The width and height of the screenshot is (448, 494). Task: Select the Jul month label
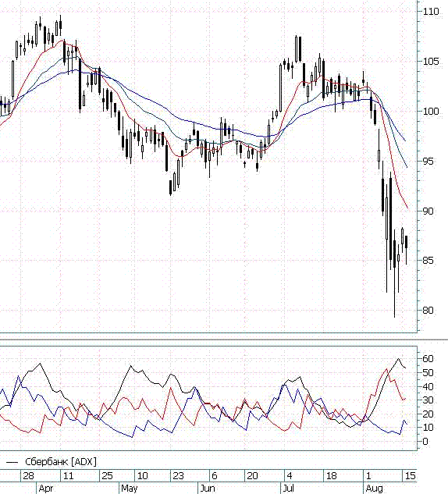[x=288, y=489]
